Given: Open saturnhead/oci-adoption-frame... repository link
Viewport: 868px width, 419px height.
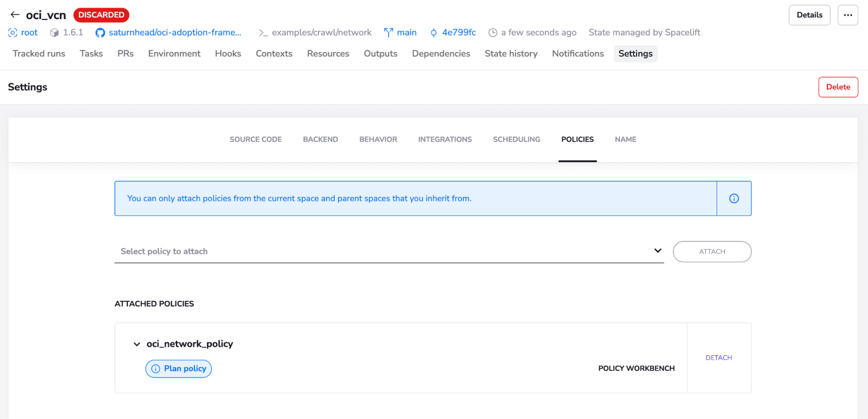Looking at the screenshot, I should coord(175,33).
